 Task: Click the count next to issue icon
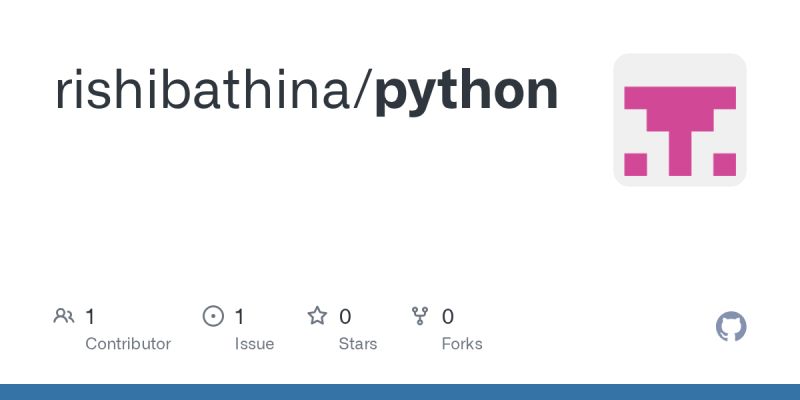(x=239, y=317)
